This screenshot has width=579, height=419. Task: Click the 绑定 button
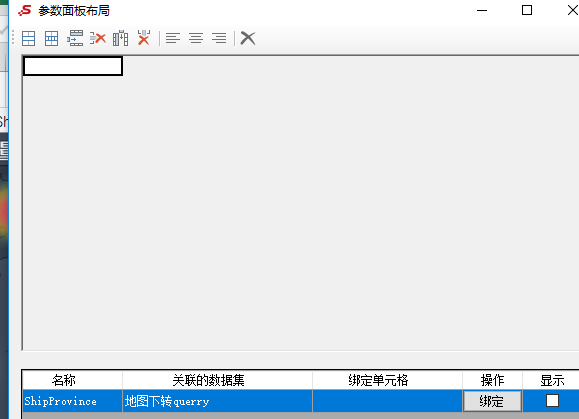point(492,401)
